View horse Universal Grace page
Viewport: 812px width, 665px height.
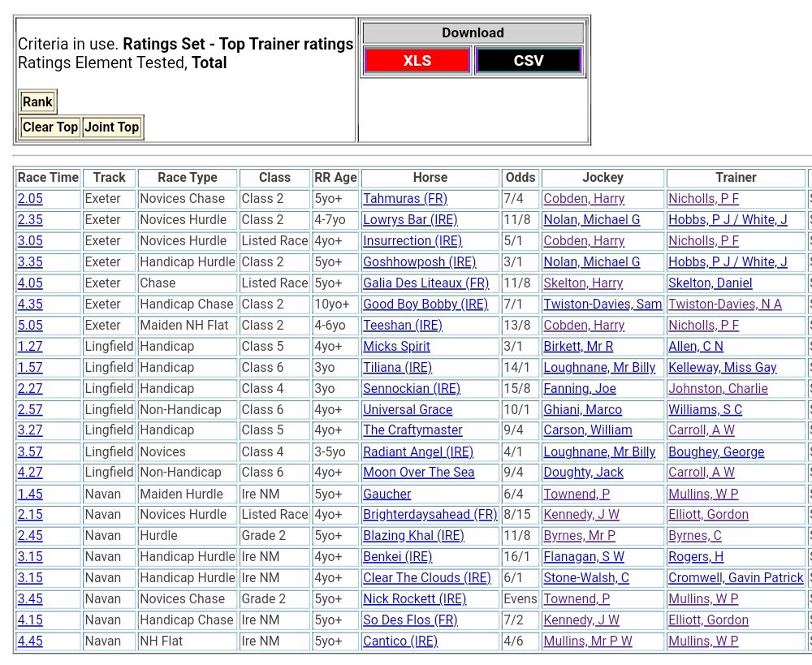pyautogui.click(x=407, y=410)
